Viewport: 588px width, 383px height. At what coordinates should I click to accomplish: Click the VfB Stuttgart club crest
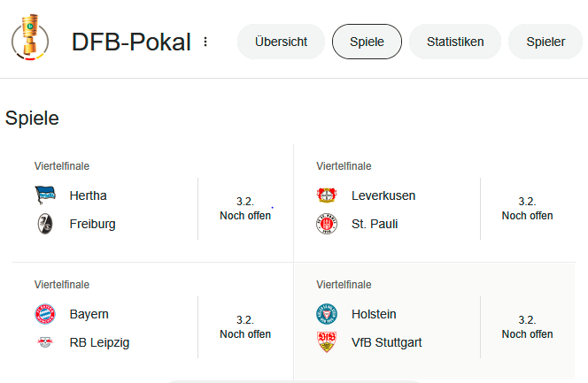[x=327, y=342]
